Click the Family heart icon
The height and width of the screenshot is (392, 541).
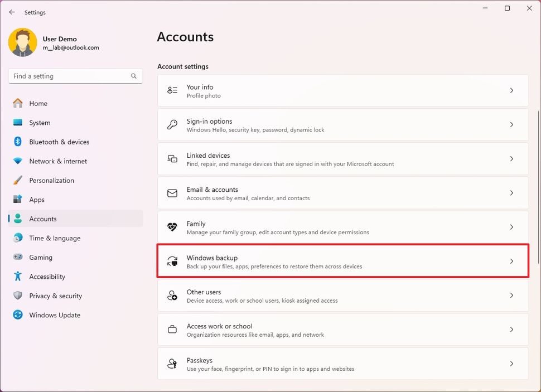(x=172, y=227)
